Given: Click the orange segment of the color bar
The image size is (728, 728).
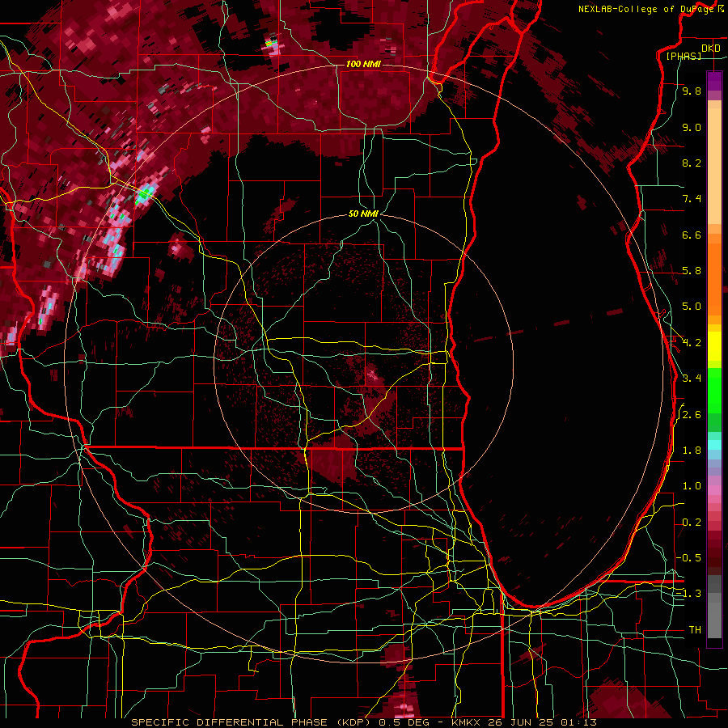Looking at the screenshot, I should pyautogui.click(x=714, y=274).
